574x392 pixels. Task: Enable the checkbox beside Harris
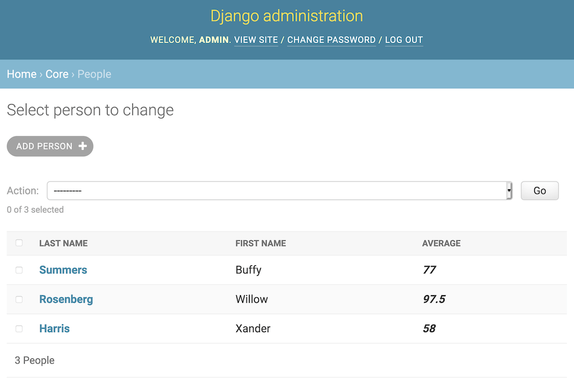(19, 329)
